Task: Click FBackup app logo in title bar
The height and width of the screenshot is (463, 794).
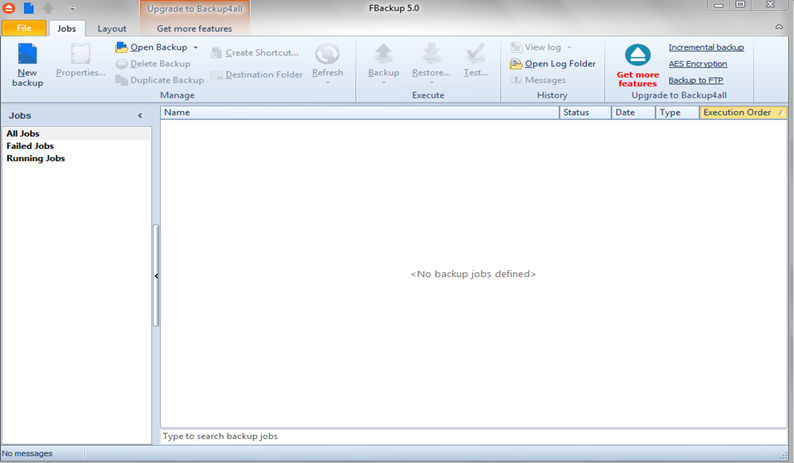Action: (9, 8)
